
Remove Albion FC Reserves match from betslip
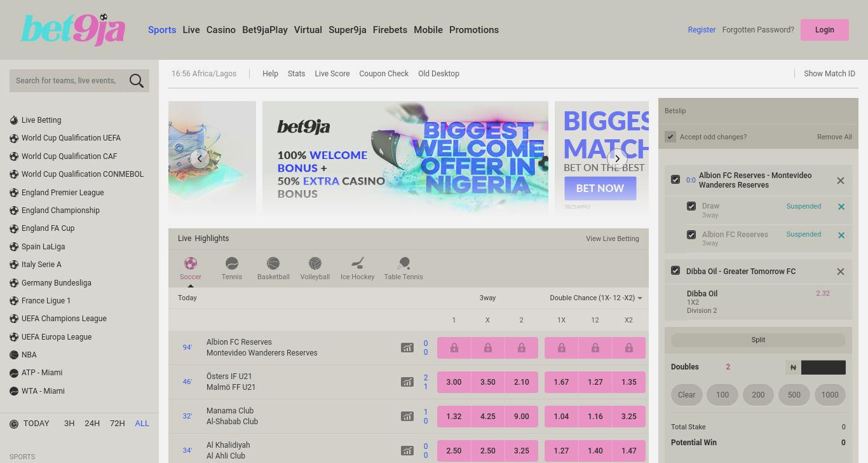841,181
